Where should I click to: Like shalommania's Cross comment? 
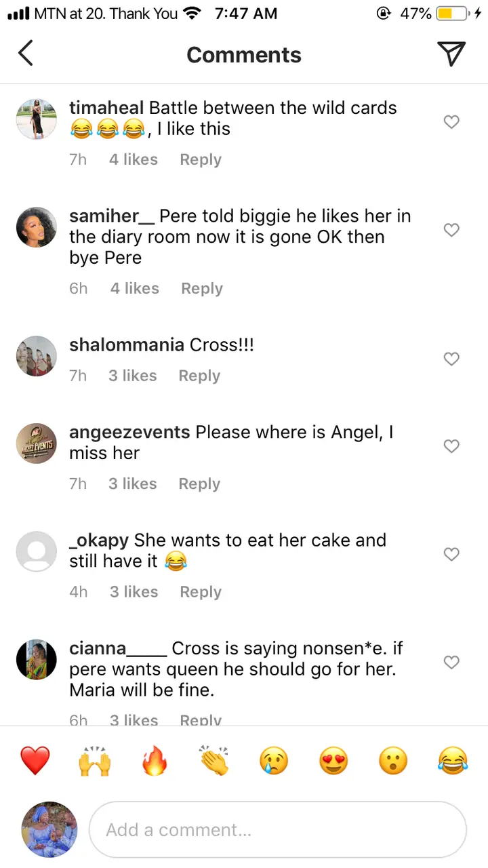[x=451, y=359]
